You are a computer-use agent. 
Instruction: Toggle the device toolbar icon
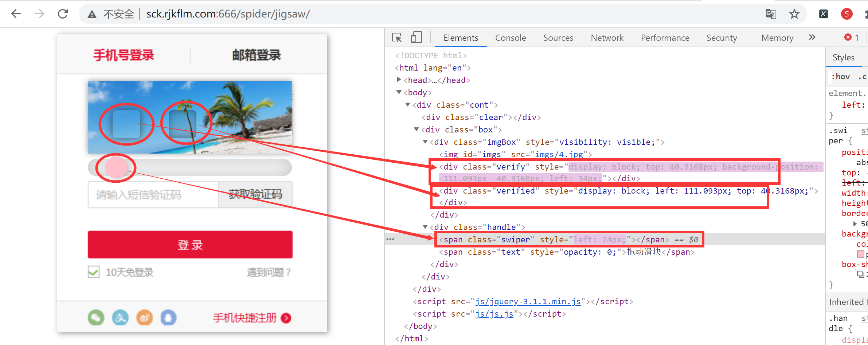(416, 37)
